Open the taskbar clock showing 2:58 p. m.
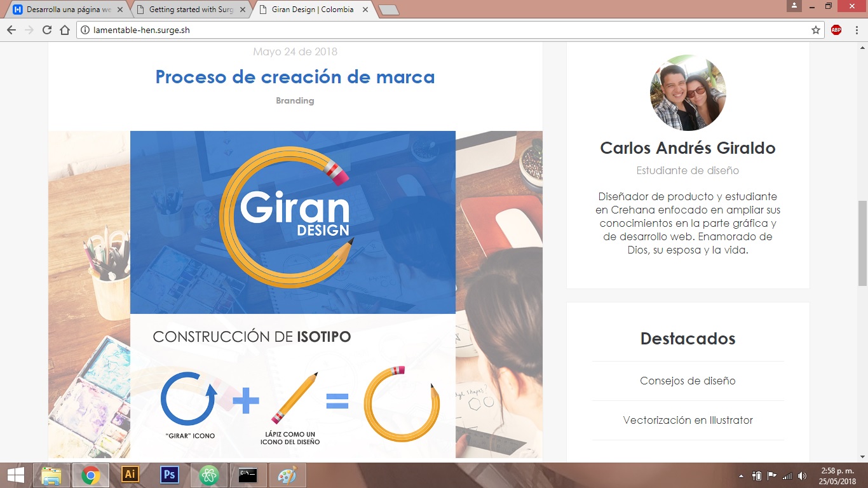 pyautogui.click(x=837, y=475)
